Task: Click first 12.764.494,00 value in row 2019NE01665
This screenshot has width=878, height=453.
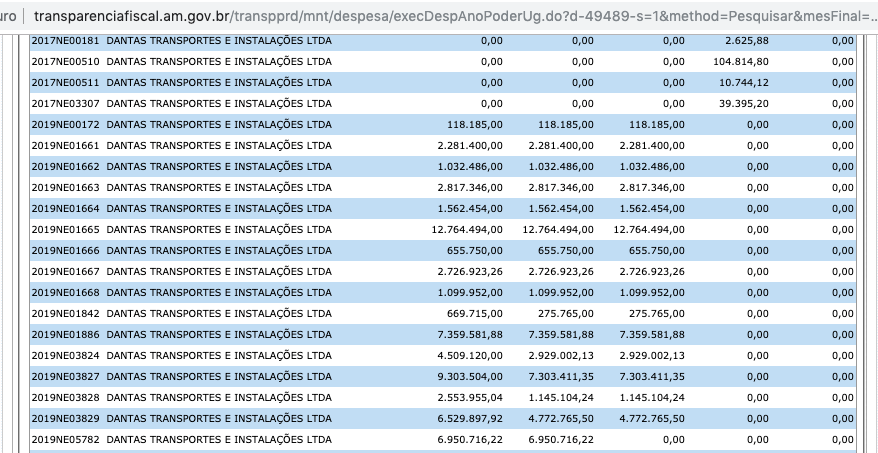Action: (467, 230)
